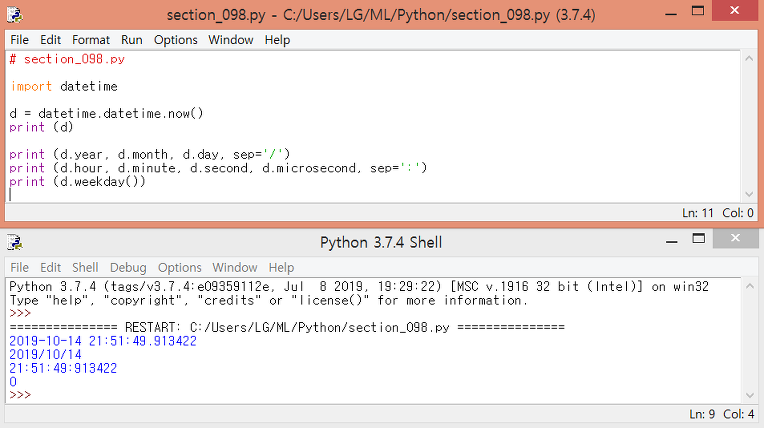Open the Help menu in Python Shell window
Viewport: 764px width, 428px height.
point(281,268)
